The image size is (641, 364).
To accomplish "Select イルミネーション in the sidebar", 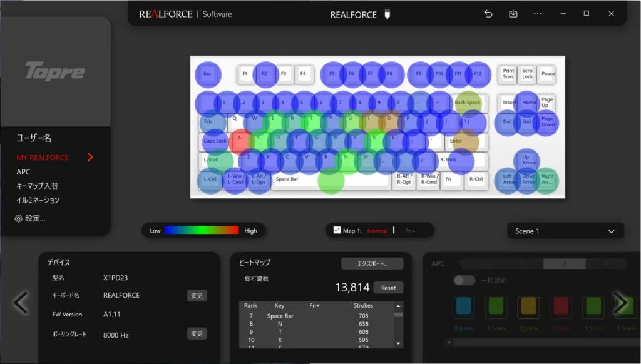I will tap(38, 200).
